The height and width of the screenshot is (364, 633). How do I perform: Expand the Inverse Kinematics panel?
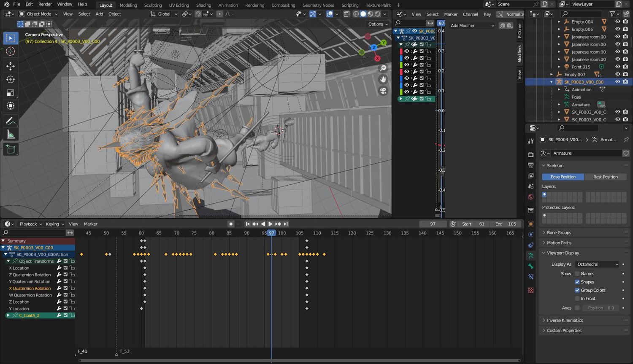pyautogui.click(x=584, y=321)
